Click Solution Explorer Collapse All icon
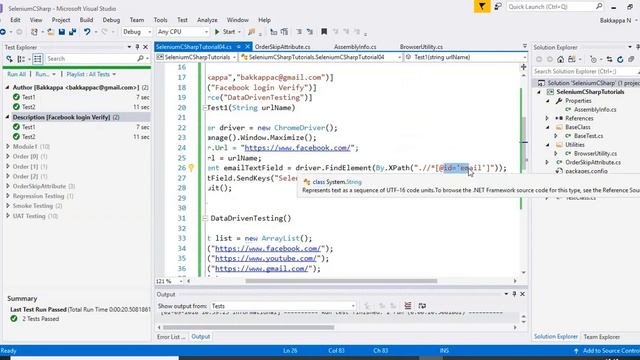 point(631,59)
